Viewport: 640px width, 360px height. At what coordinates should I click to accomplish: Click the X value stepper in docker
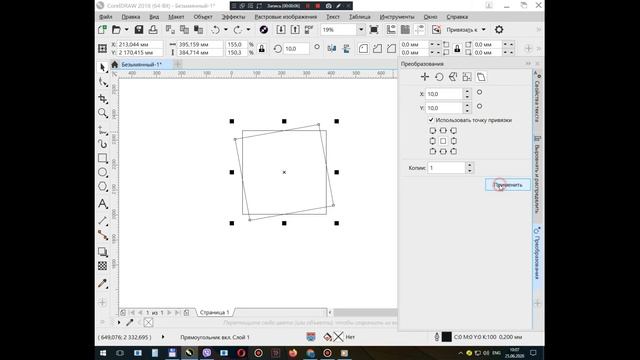[467, 94]
